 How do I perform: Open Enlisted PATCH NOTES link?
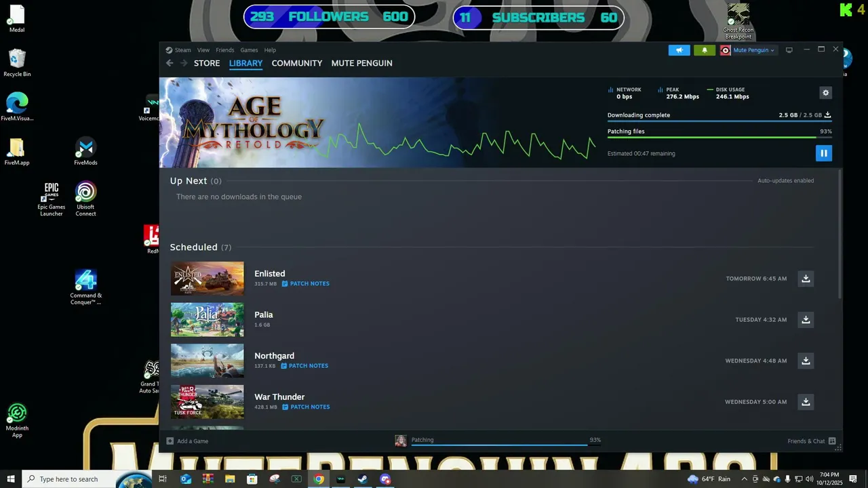click(306, 284)
